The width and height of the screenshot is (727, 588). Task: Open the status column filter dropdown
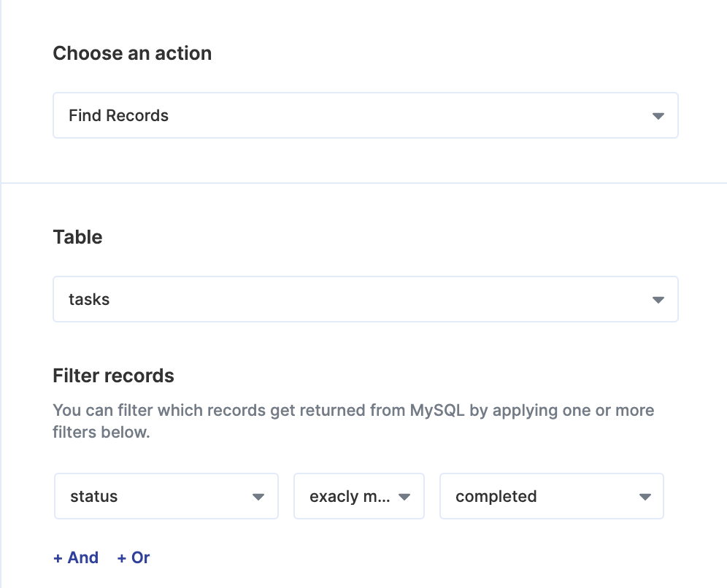(x=166, y=496)
